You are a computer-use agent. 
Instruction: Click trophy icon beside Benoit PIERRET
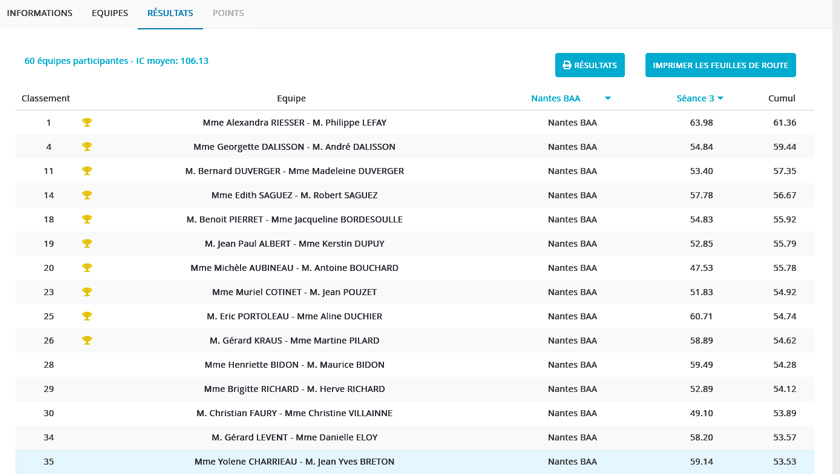click(87, 220)
